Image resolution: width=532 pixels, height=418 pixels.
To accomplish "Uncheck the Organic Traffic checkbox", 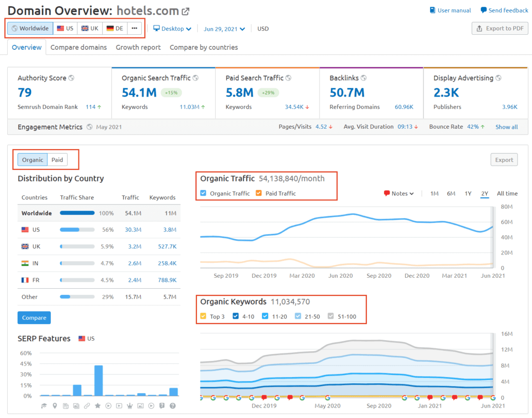I will (x=203, y=193).
